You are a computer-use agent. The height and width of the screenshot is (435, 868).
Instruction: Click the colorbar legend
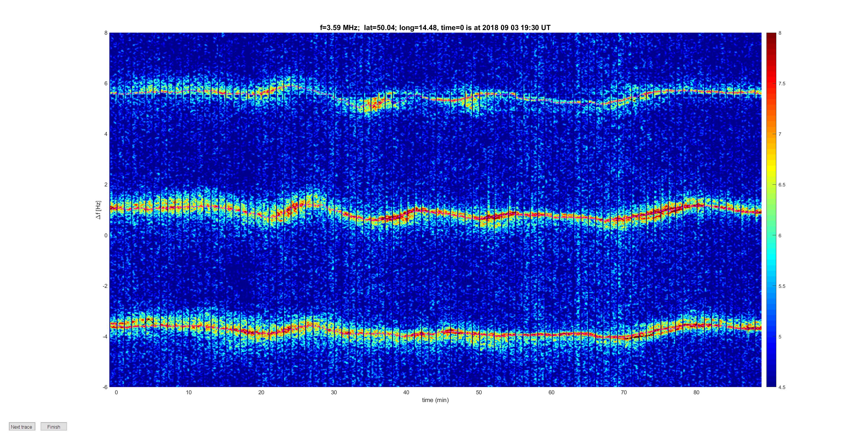[771, 210]
